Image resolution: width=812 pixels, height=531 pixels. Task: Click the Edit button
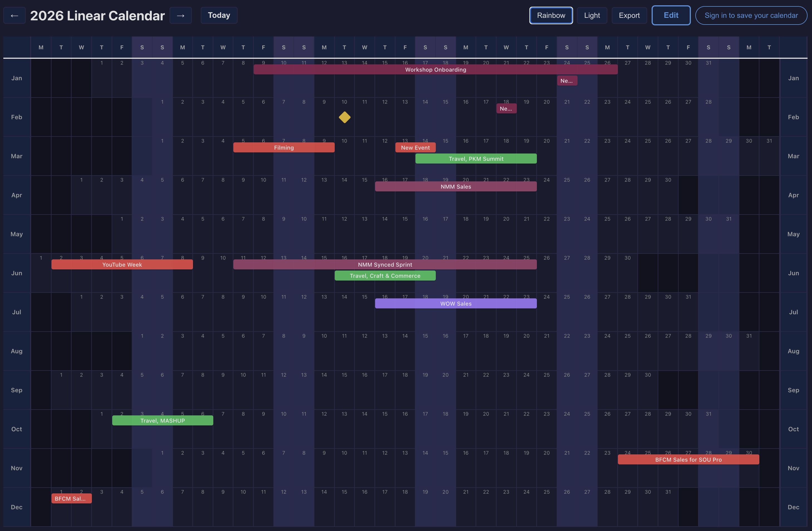(x=671, y=15)
